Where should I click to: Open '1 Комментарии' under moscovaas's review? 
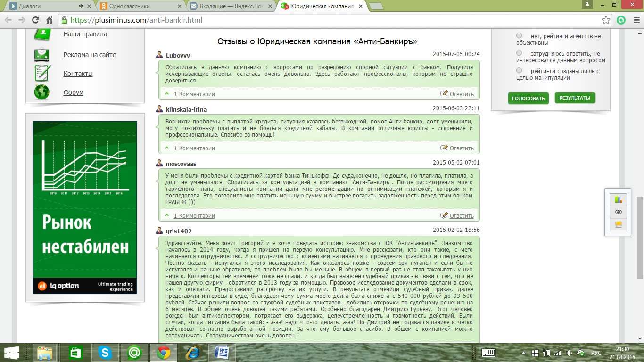194,216
